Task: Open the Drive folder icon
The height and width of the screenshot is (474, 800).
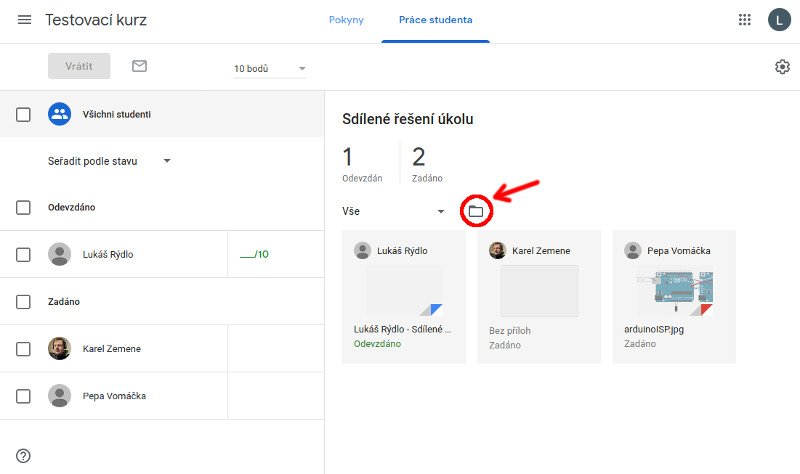Action: [x=476, y=211]
